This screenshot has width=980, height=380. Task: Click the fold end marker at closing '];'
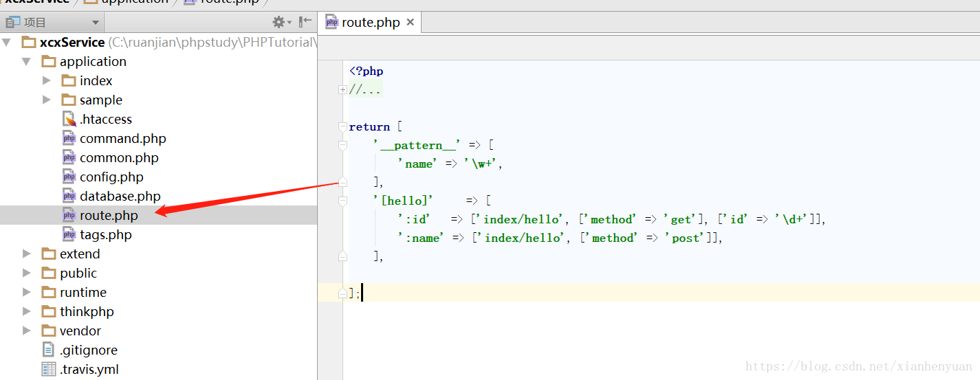[x=342, y=293]
